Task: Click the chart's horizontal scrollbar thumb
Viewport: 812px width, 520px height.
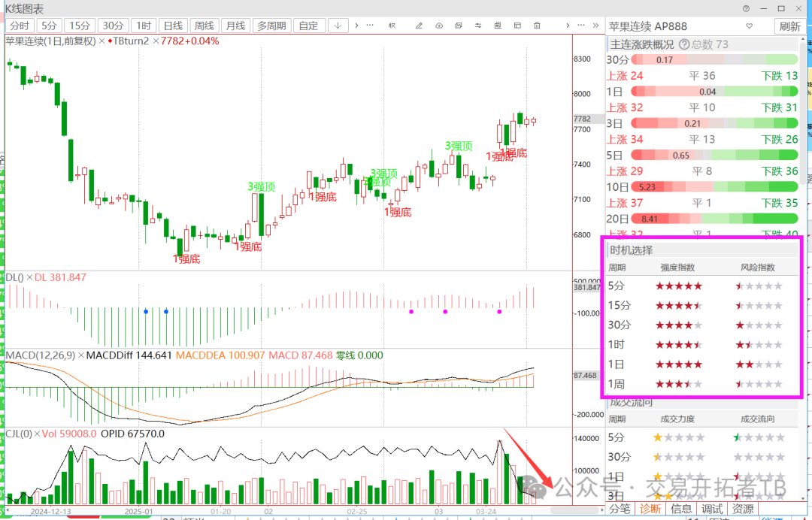Action: click(x=576, y=509)
